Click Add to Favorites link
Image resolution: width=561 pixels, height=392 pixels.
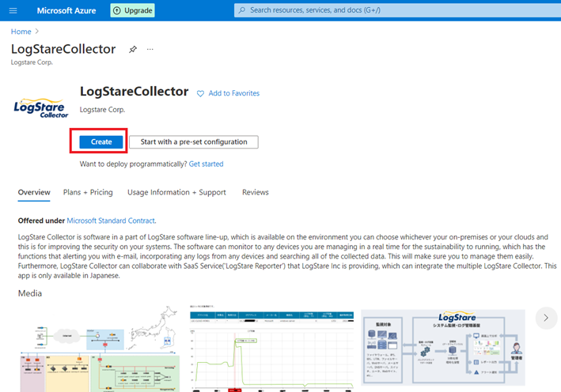tap(234, 93)
